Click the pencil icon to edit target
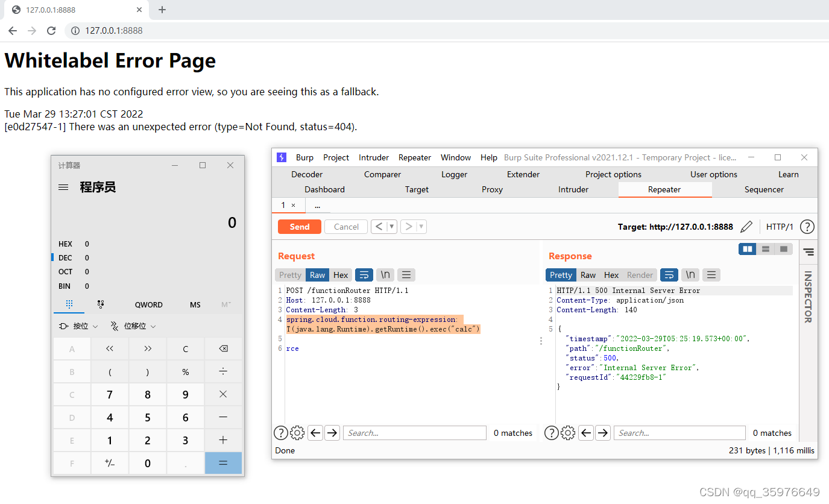Viewport: 829px width, 504px height. pyautogui.click(x=746, y=227)
